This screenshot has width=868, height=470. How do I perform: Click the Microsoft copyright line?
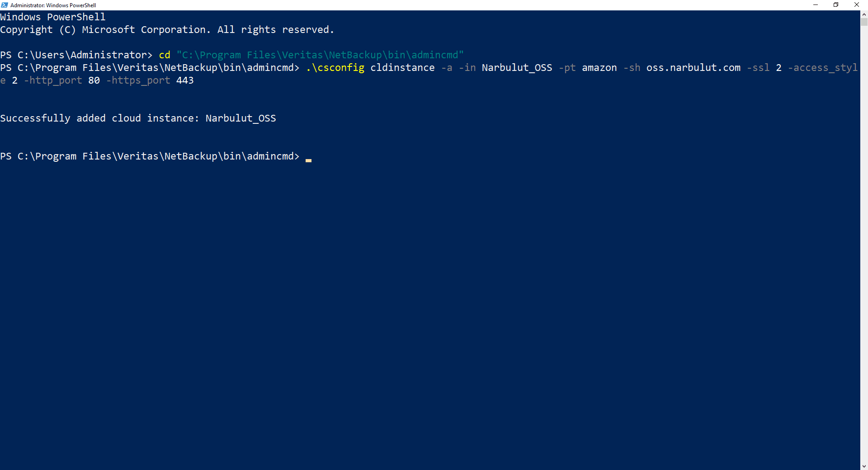click(167, 30)
